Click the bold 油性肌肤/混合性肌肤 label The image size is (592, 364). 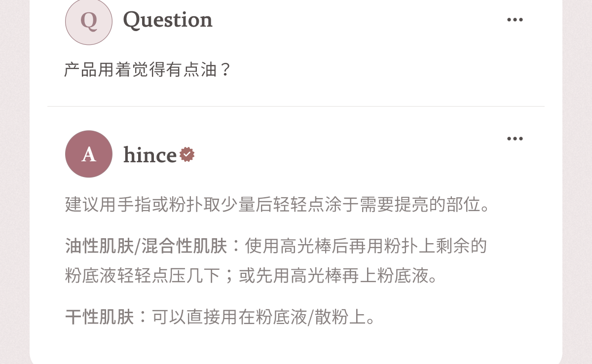click(x=146, y=246)
